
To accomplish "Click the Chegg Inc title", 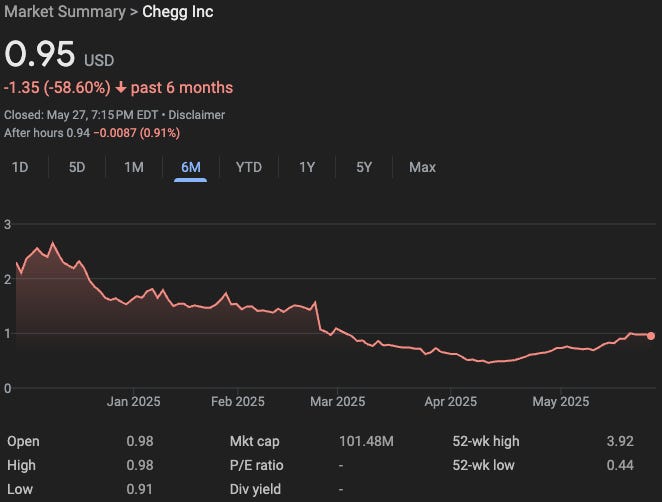I will pyautogui.click(x=178, y=12).
